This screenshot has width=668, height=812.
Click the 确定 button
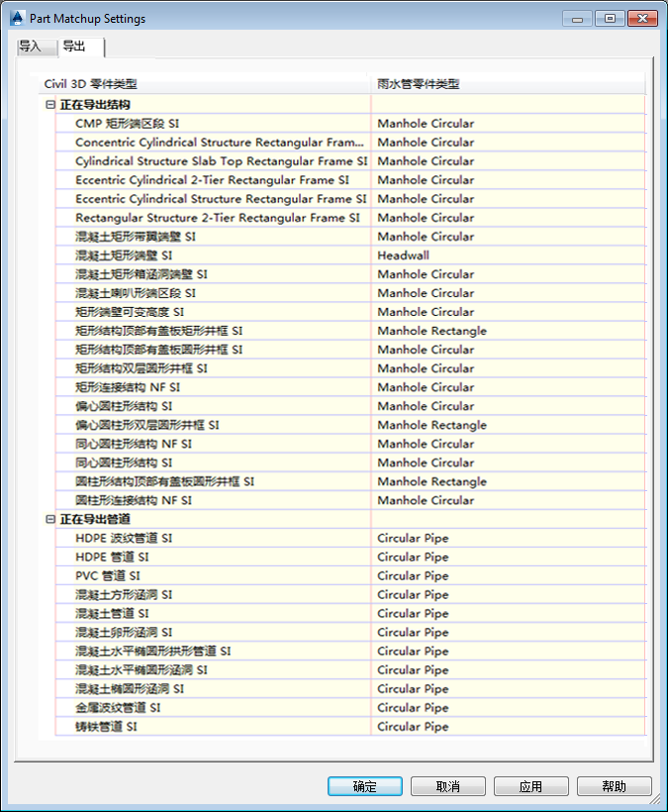coord(365,786)
